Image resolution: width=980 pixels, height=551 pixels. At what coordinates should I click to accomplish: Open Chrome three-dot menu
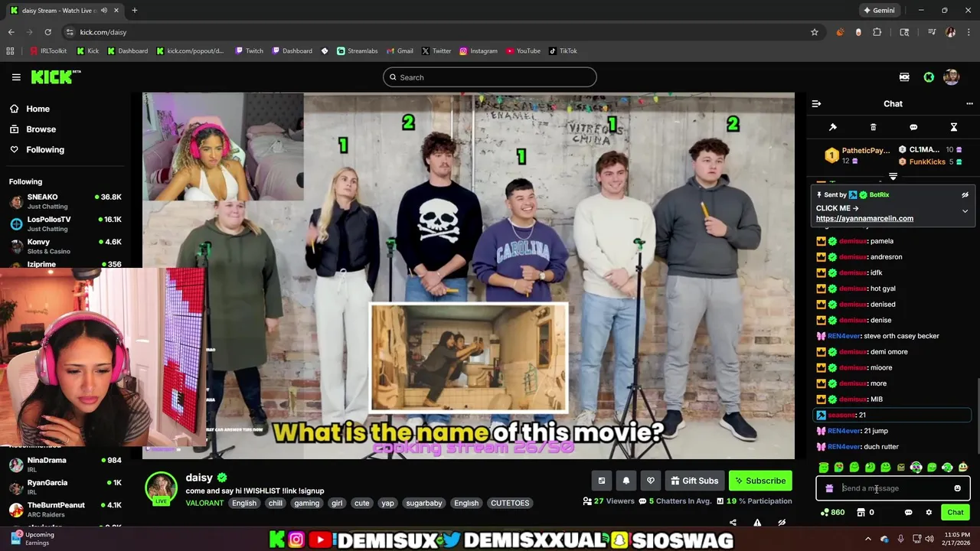(x=969, y=32)
